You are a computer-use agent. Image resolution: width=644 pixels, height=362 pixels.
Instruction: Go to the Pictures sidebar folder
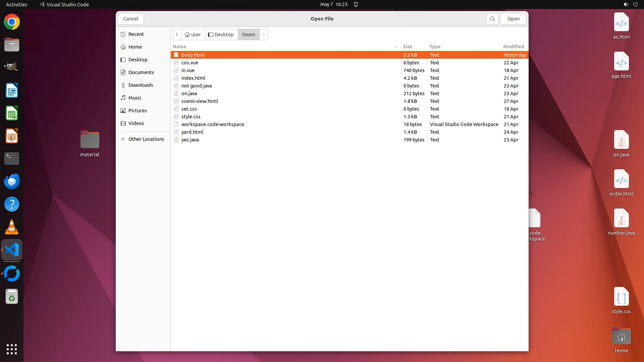coord(137,111)
